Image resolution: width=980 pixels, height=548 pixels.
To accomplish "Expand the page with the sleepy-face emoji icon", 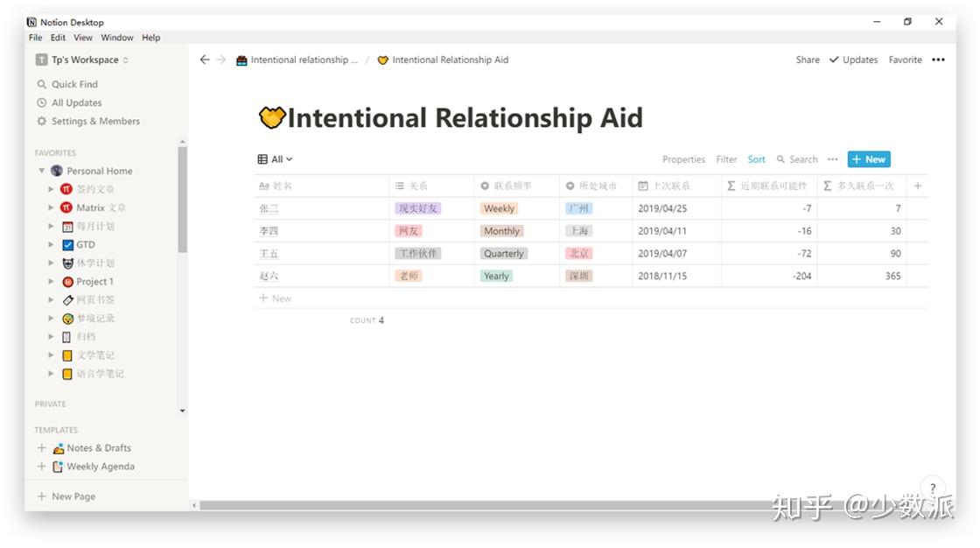I will (x=52, y=319).
